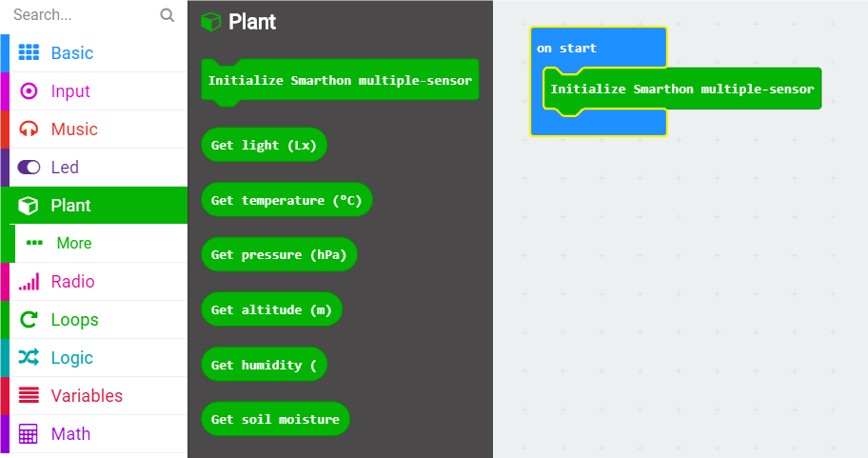The height and width of the screenshot is (458, 868).
Task: Select the Math calculator icon
Action: [x=29, y=433]
